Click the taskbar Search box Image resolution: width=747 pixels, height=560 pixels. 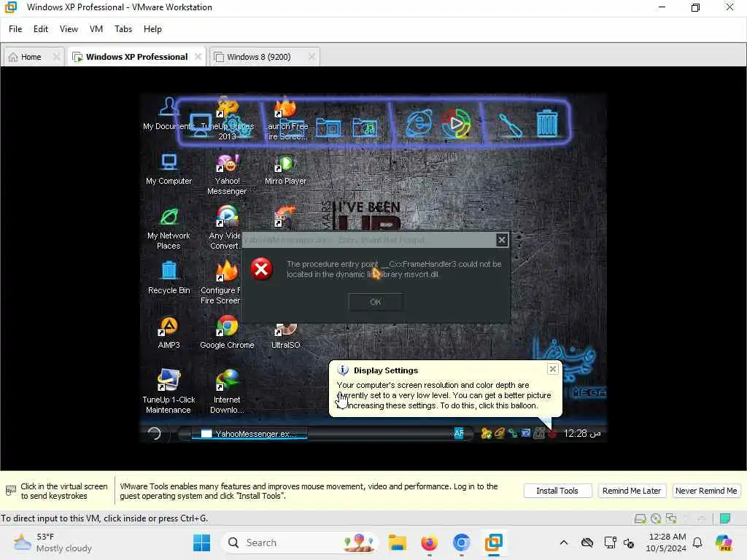(300, 542)
